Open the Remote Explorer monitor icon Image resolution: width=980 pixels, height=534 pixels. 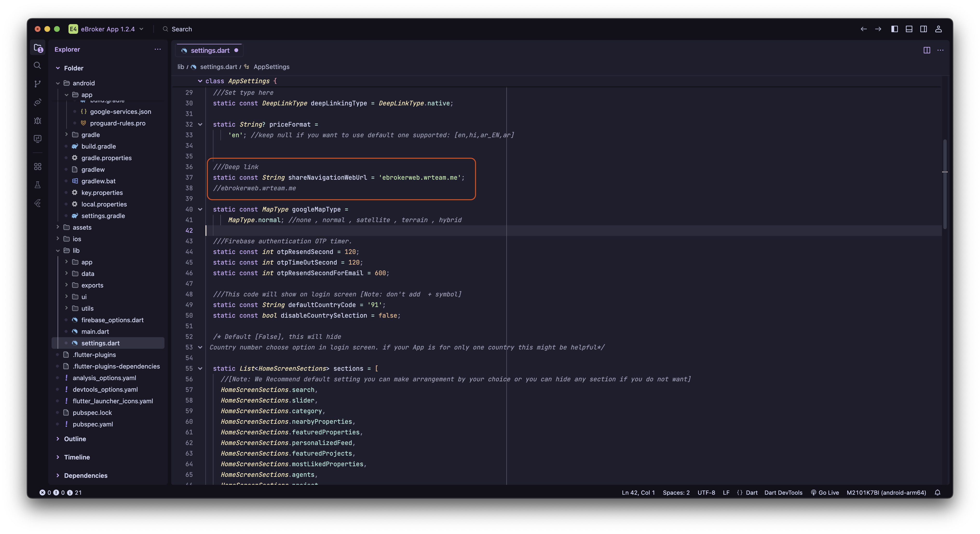point(37,138)
